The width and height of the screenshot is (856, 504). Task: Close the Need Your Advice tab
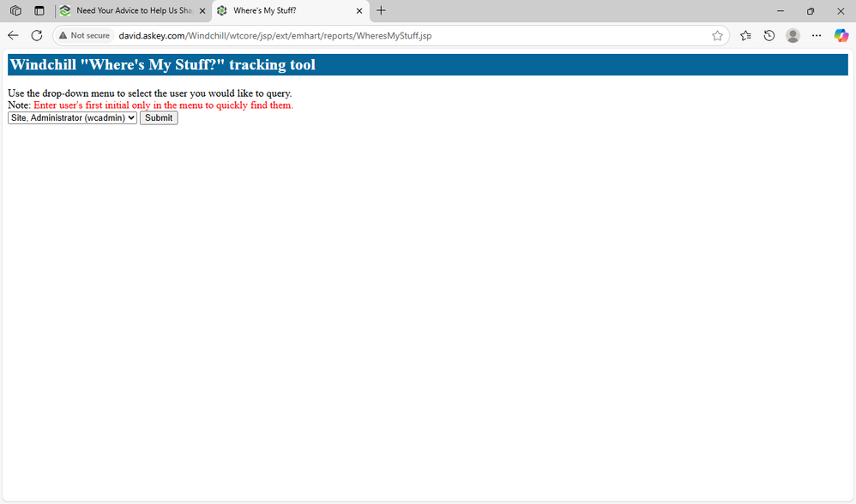202,10
